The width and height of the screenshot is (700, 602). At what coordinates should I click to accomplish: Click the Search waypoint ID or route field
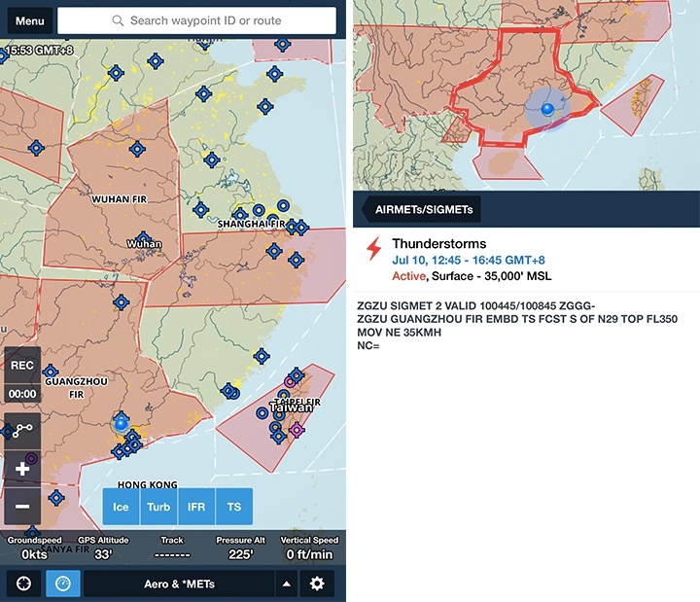(x=196, y=20)
